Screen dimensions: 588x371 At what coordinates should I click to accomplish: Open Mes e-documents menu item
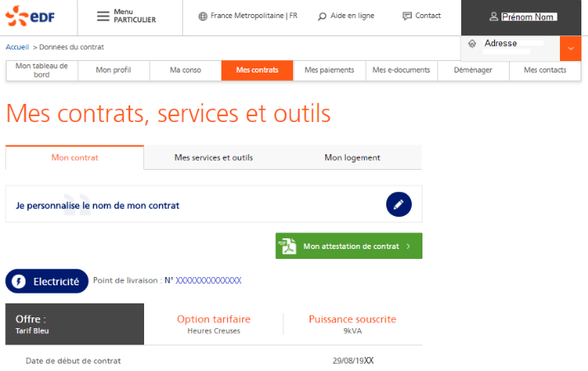pyautogui.click(x=401, y=70)
